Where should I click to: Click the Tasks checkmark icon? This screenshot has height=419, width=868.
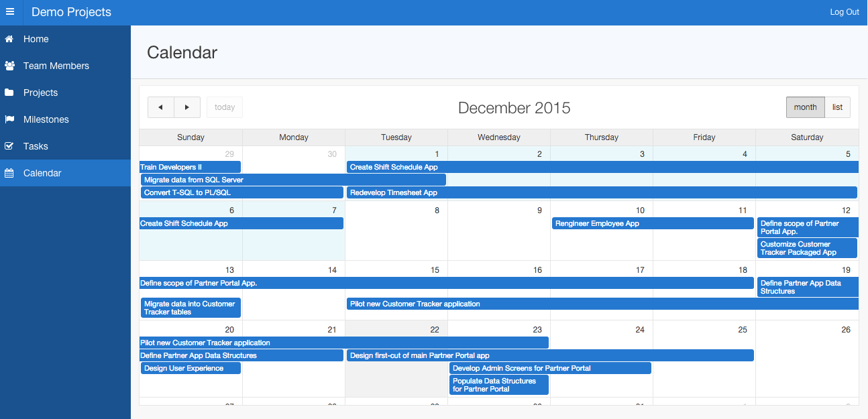(9, 146)
